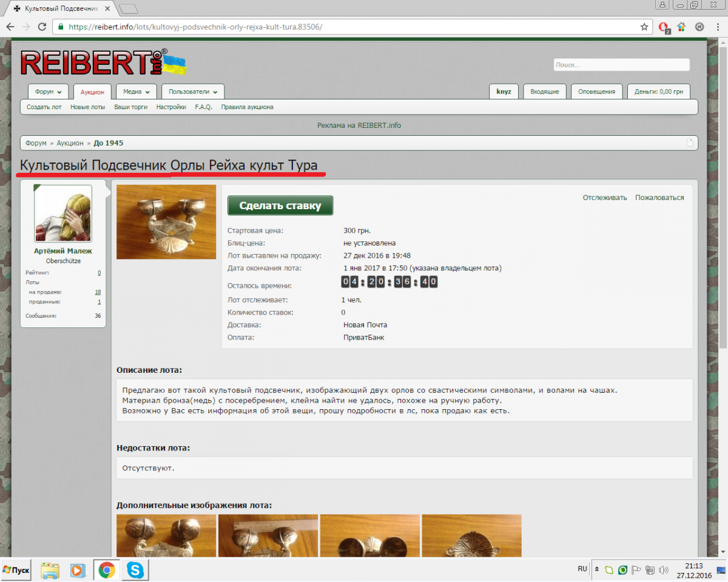The height and width of the screenshot is (582, 728).
Task: Switch to Chrome in the taskbar
Action: click(107, 570)
